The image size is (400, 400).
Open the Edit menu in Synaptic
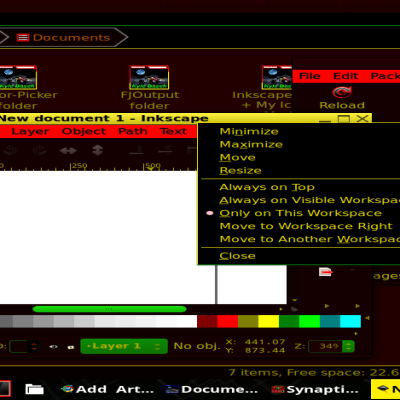[345, 76]
